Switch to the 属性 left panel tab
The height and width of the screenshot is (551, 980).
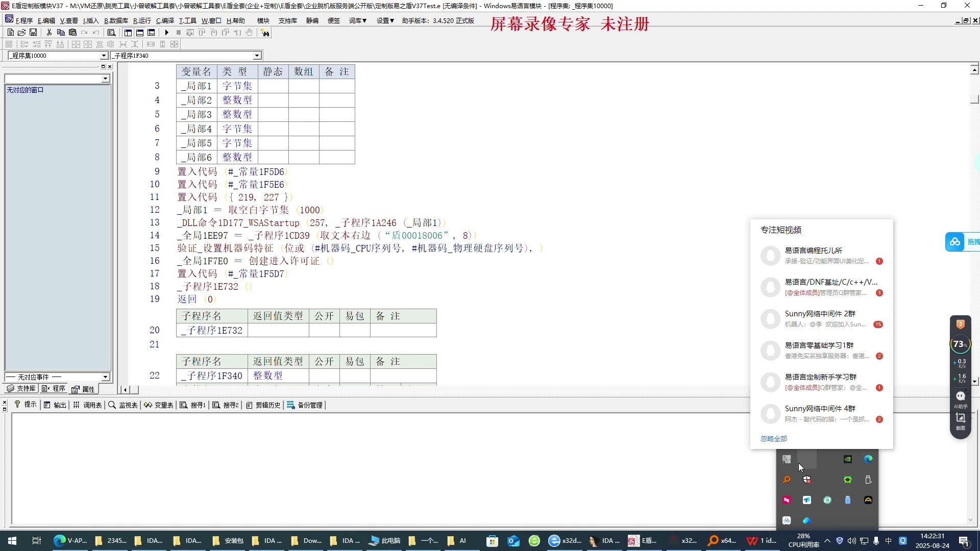[x=84, y=389]
